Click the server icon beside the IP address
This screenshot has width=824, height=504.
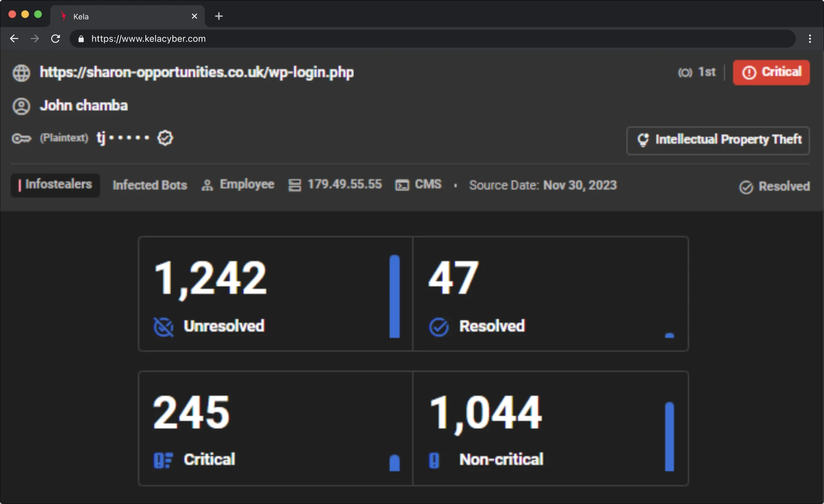pyautogui.click(x=295, y=185)
